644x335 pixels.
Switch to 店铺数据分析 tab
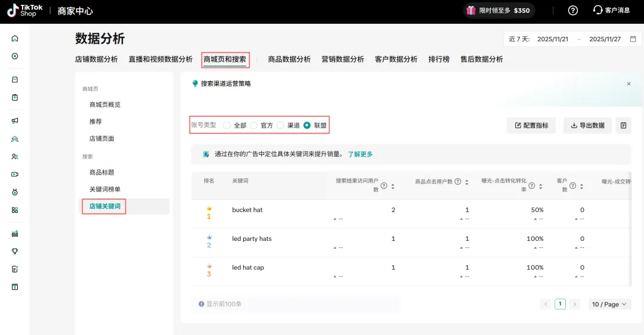coord(97,60)
